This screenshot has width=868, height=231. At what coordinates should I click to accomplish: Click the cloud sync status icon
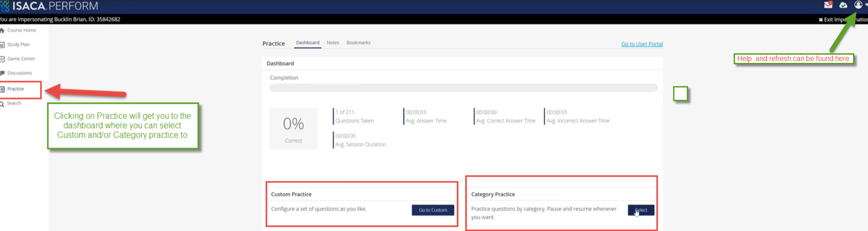843,5
